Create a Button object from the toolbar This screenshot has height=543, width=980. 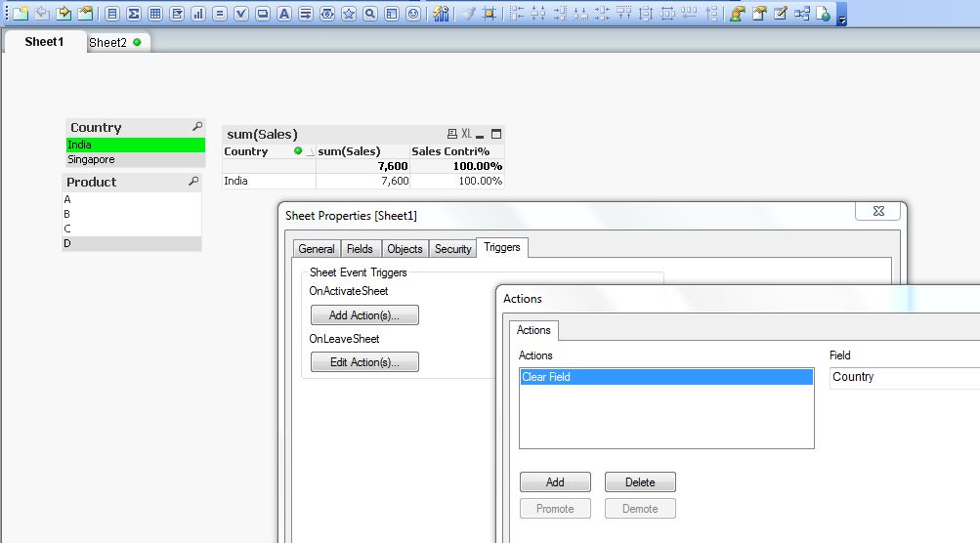263,13
